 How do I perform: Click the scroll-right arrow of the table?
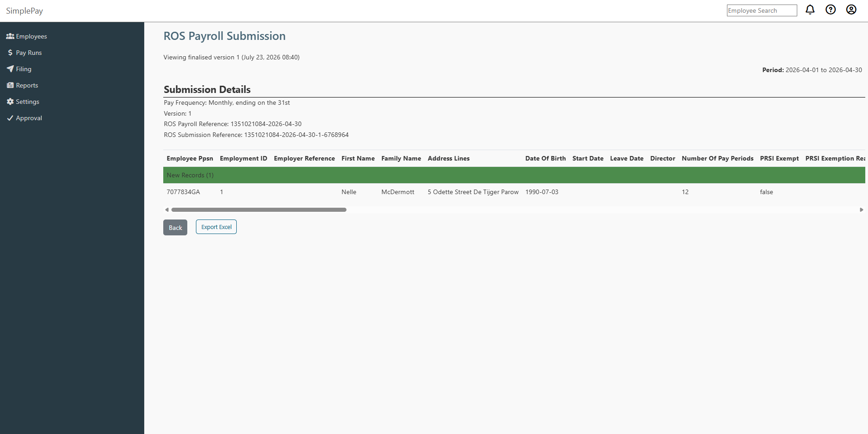click(861, 210)
